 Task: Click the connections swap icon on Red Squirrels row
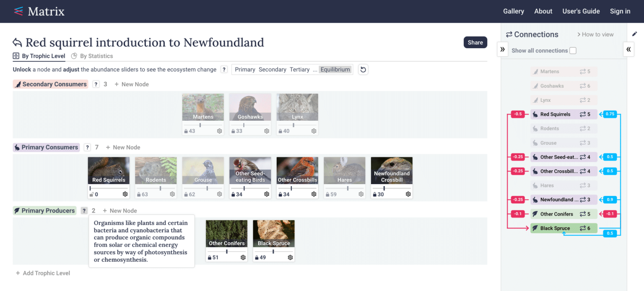(x=583, y=114)
